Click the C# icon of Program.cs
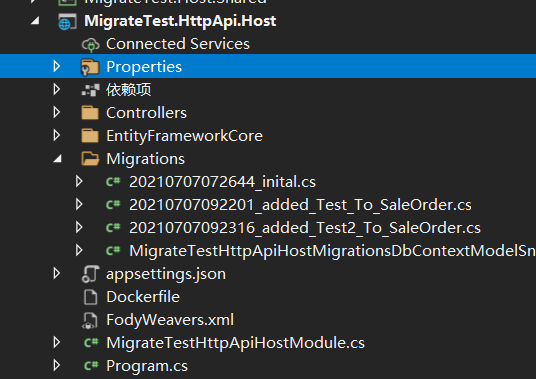Image resolution: width=536 pixels, height=379 pixels. [x=91, y=366]
